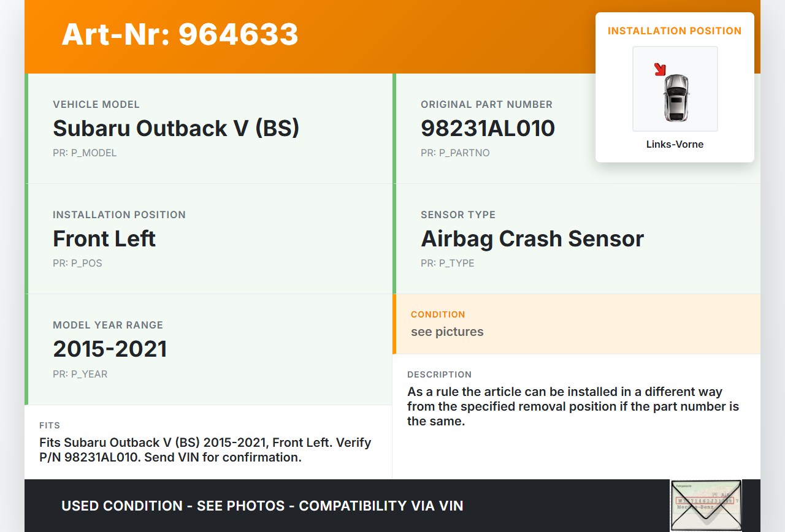Viewport: 785px width, 532px height.
Task: Click the Airbag Crash Sensor type value
Action: click(x=532, y=238)
